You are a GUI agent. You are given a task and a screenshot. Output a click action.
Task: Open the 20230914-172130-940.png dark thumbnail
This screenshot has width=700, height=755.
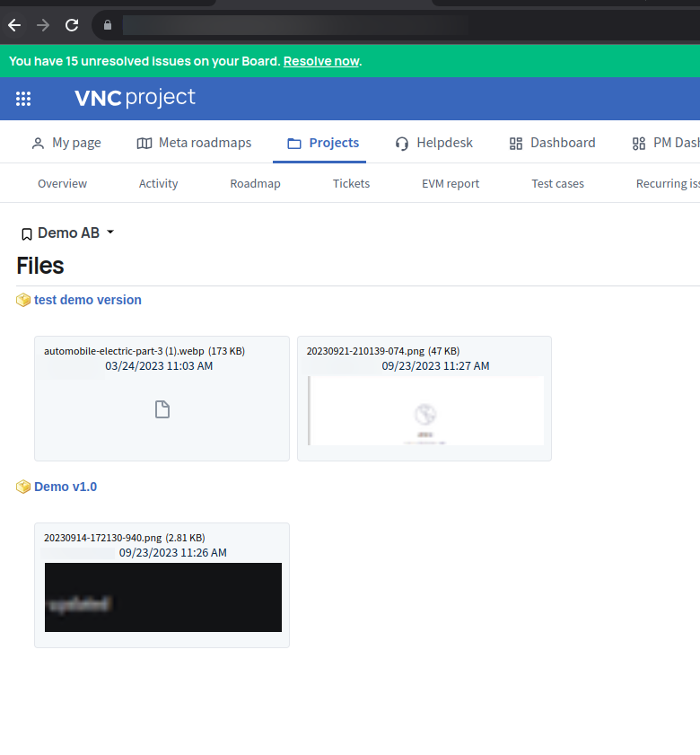[x=162, y=597]
